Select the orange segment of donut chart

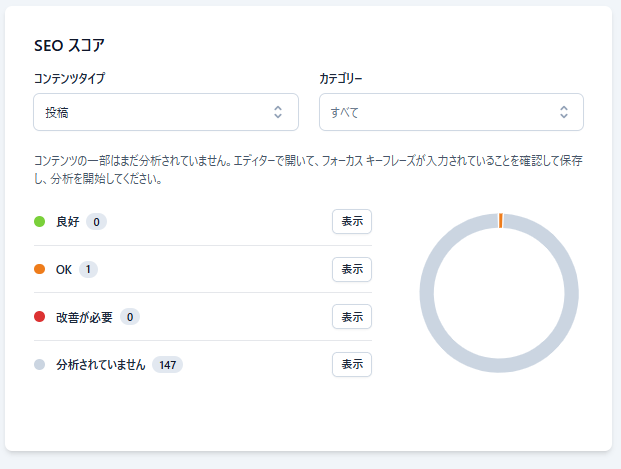pyautogui.click(x=500, y=220)
